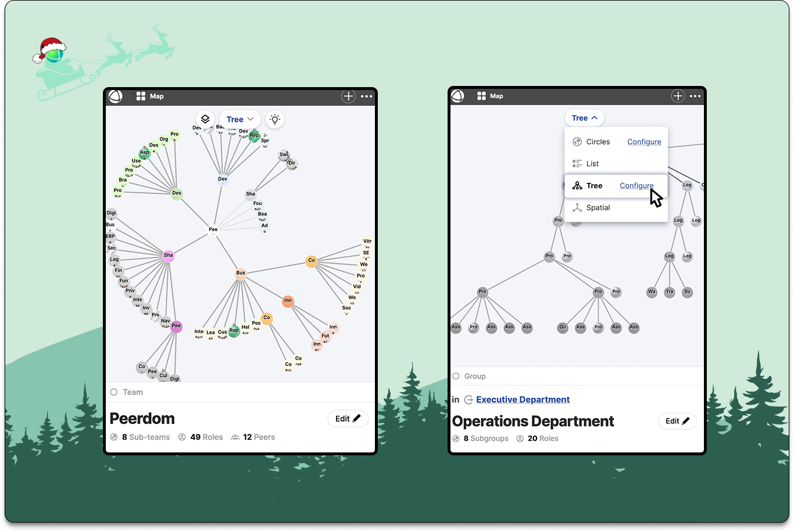Click the map layers icon in Peerdom toolbar

click(x=205, y=118)
